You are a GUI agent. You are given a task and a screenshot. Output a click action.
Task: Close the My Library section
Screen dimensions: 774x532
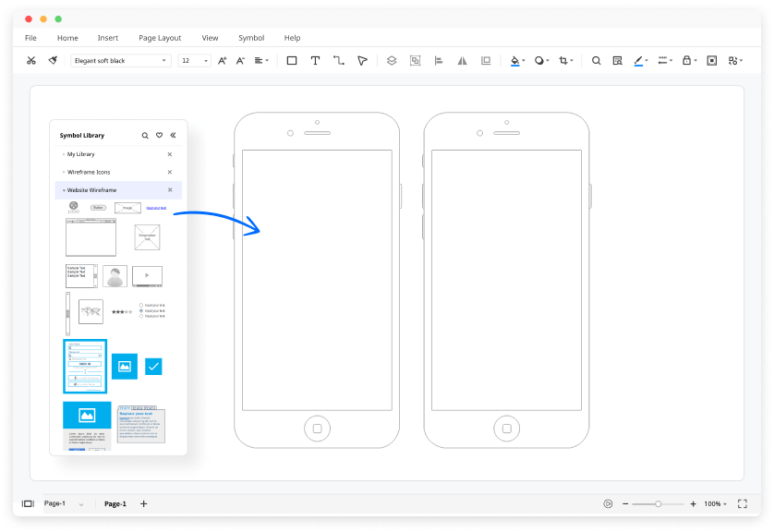169,154
